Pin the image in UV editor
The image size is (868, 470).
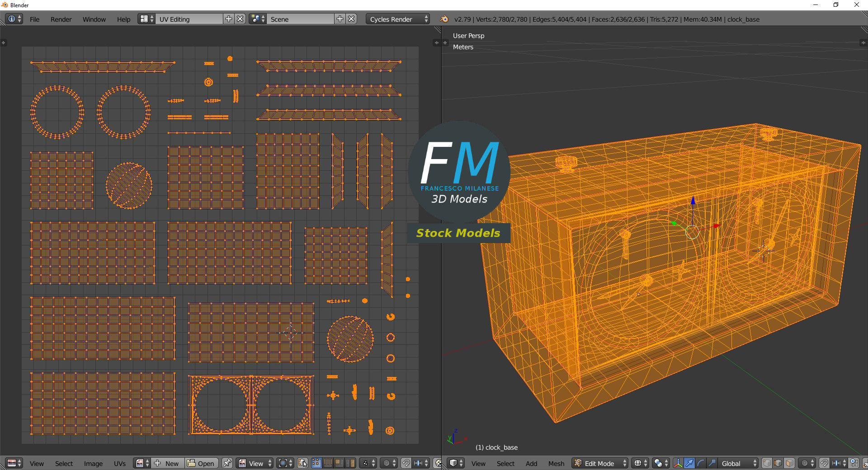click(227, 463)
